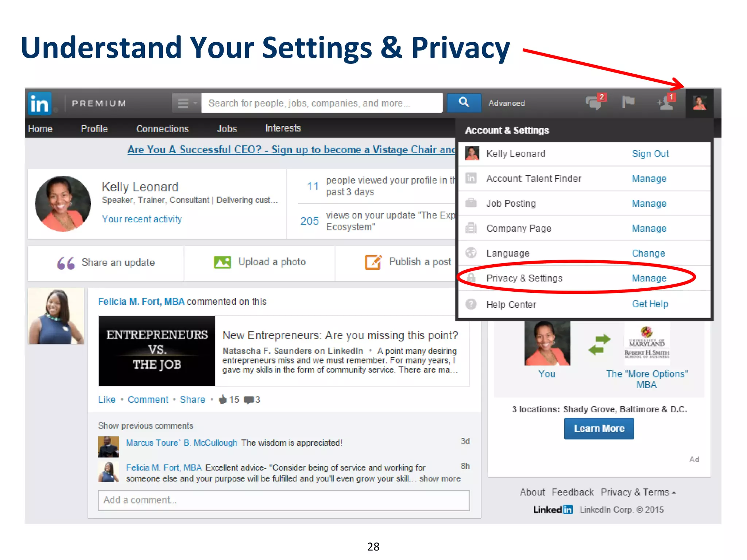Click the LinkedIn logo icon
Image resolution: width=747 pixels, height=560 pixels.
click(x=39, y=104)
